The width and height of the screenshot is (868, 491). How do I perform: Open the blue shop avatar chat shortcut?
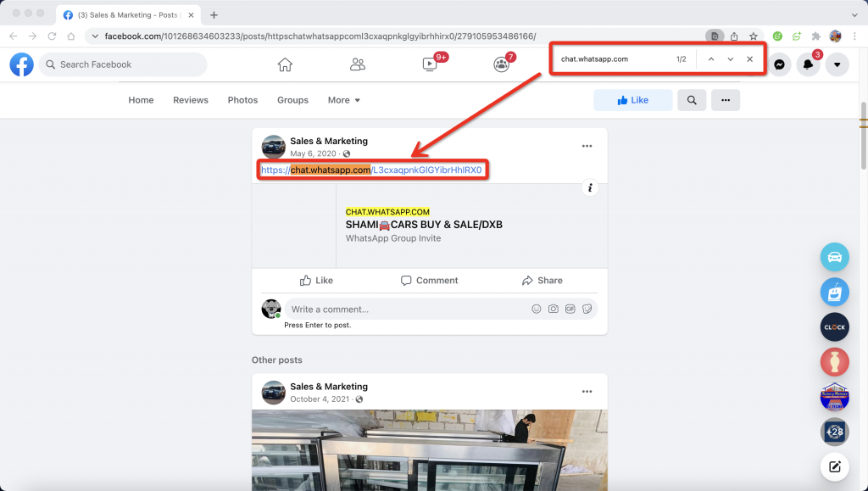point(835,292)
